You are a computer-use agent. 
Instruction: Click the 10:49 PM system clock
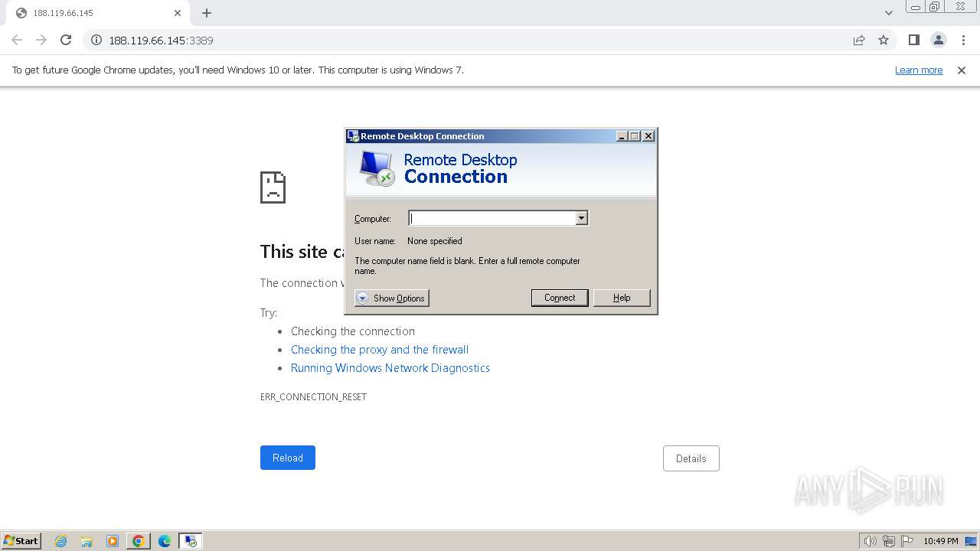(941, 541)
